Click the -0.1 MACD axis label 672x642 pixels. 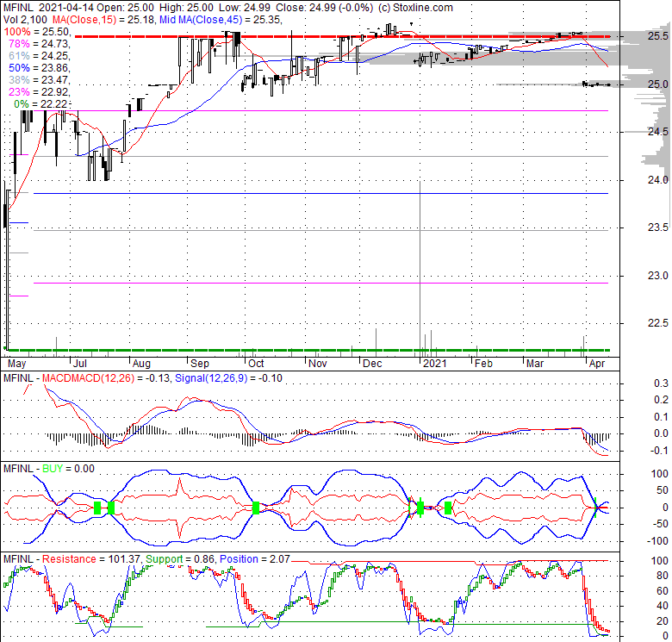(x=660, y=451)
